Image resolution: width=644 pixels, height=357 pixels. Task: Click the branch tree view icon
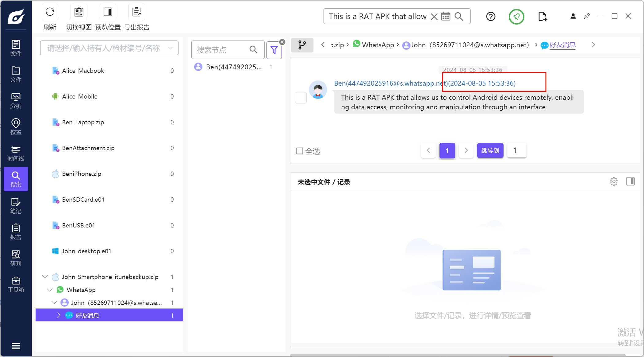(x=302, y=45)
